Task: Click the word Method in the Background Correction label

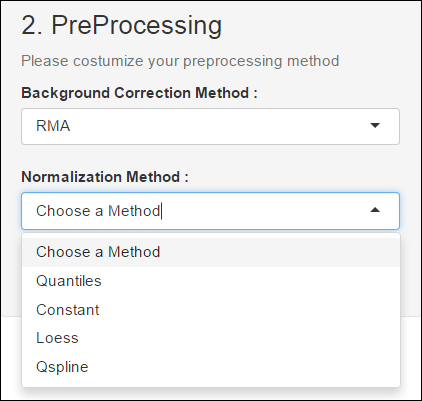Action: tap(222, 93)
